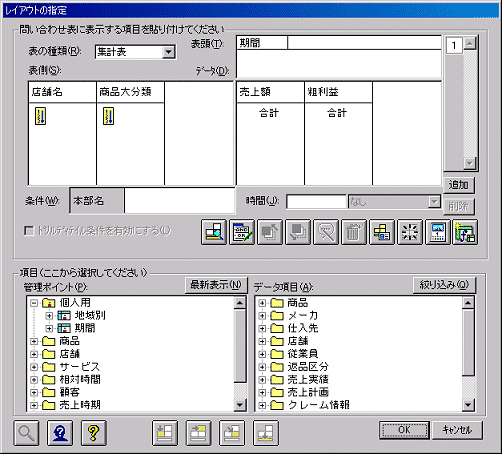Open the AND/OR condition editor icon

(242, 232)
